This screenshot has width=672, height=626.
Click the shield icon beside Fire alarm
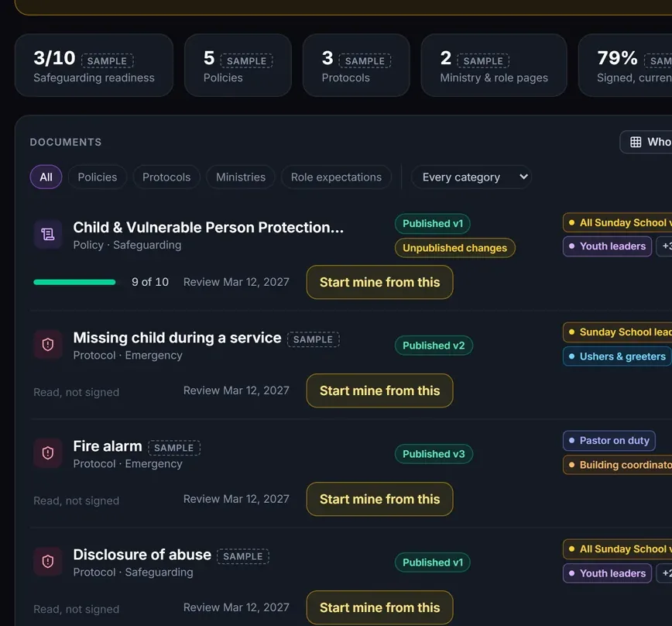click(47, 452)
